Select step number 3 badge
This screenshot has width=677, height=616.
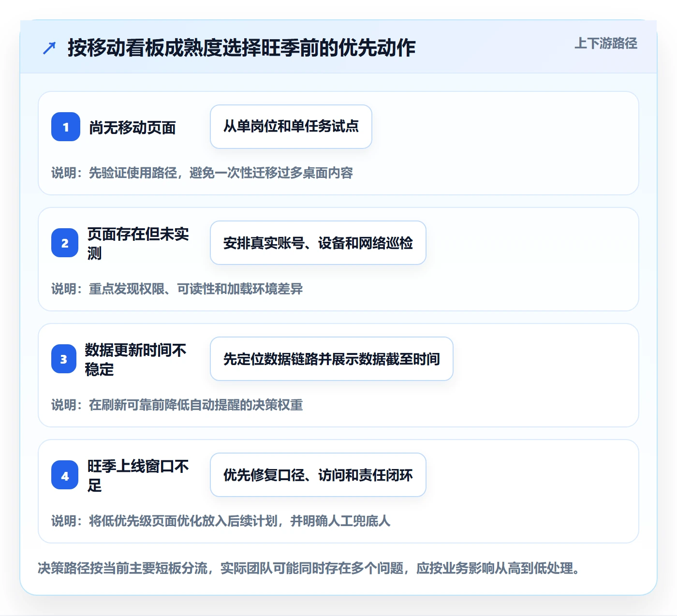64,359
